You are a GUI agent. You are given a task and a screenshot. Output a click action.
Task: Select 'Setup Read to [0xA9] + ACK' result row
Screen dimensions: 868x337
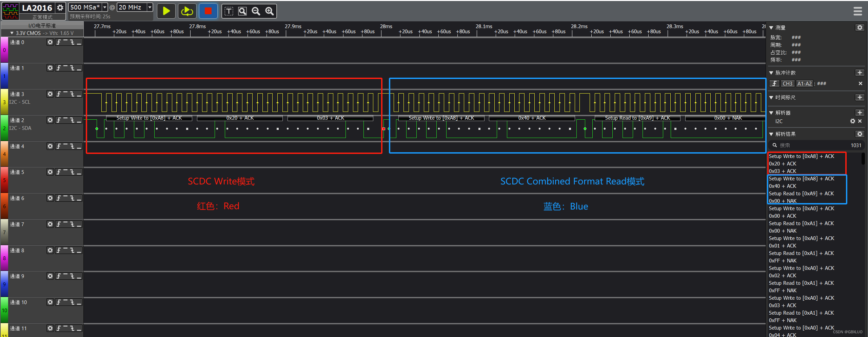click(x=801, y=194)
